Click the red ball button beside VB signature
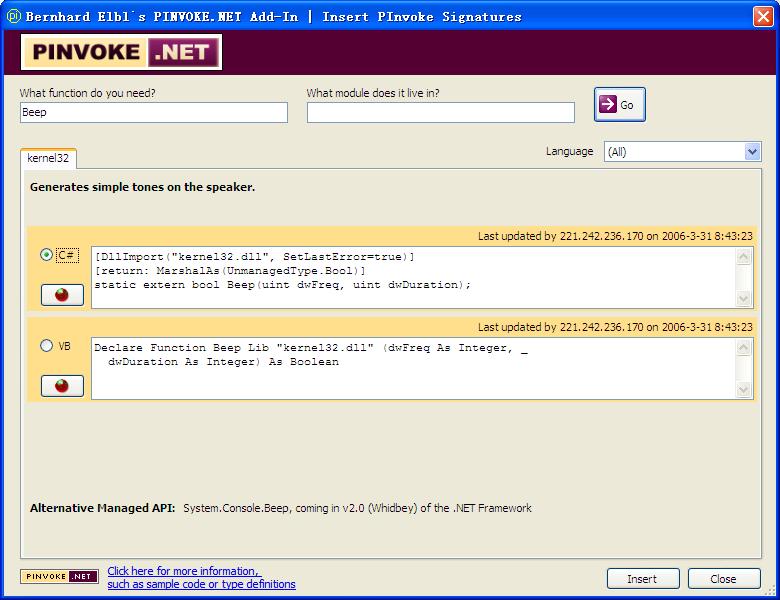 point(62,386)
